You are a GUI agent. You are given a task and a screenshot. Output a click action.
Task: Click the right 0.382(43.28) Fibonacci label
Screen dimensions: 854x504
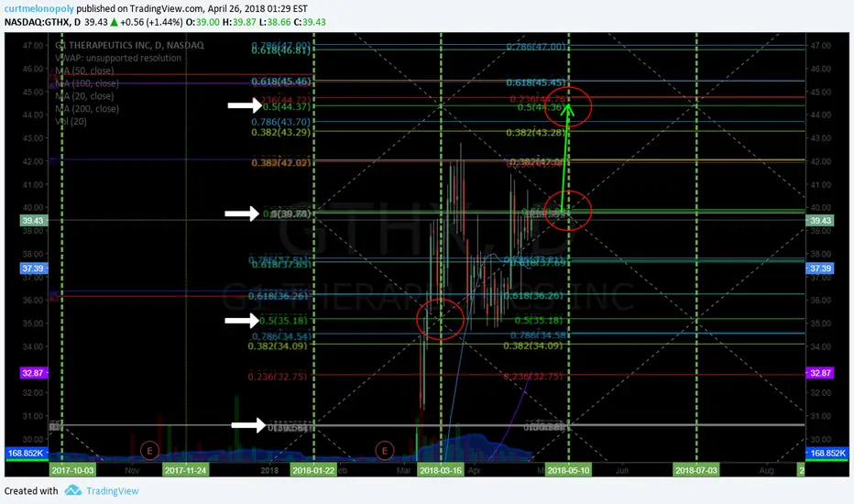pyautogui.click(x=536, y=133)
